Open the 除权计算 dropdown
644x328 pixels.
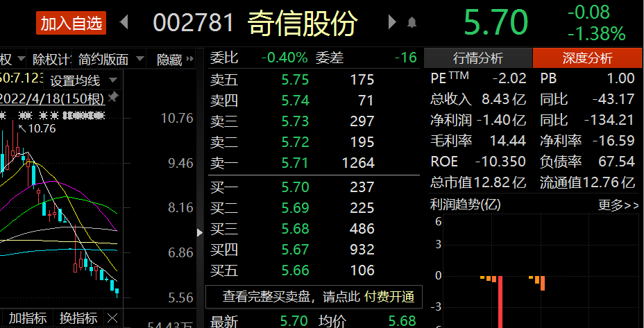tap(52, 60)
